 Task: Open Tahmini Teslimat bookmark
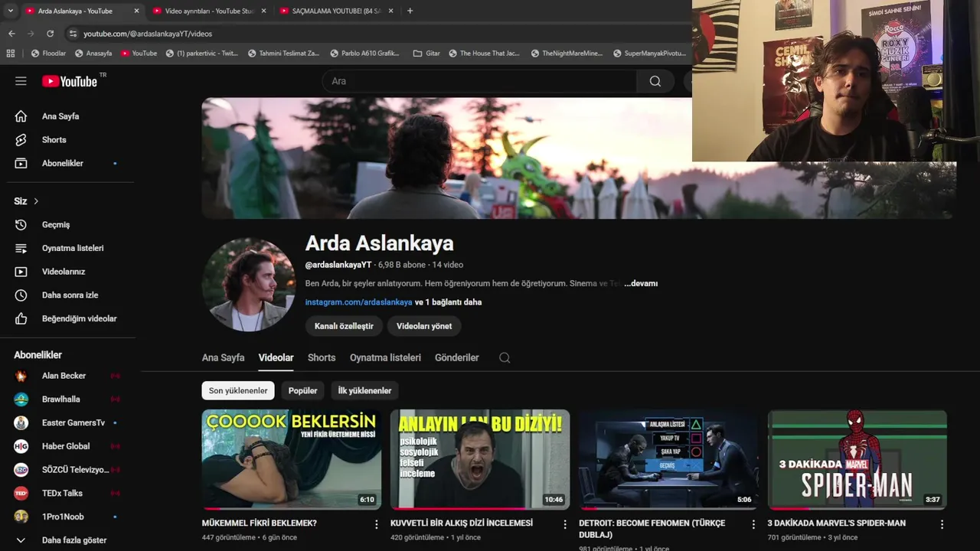(x=284, y=54)
